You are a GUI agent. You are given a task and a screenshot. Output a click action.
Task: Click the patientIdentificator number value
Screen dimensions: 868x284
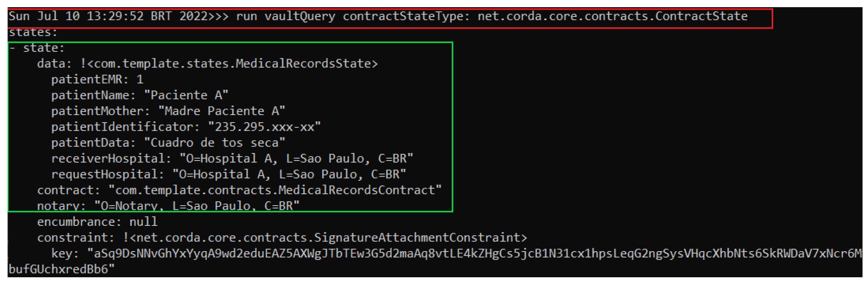(x=264, y=127)
